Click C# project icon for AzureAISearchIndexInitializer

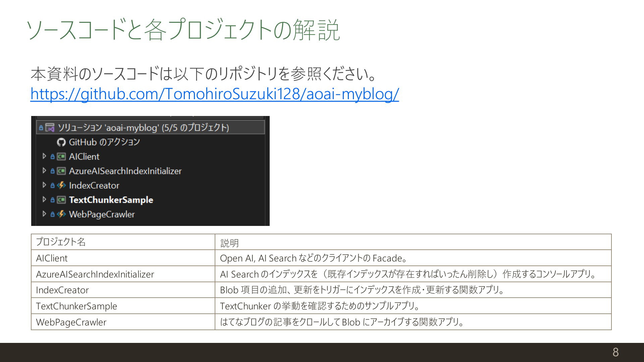(61, 171)
